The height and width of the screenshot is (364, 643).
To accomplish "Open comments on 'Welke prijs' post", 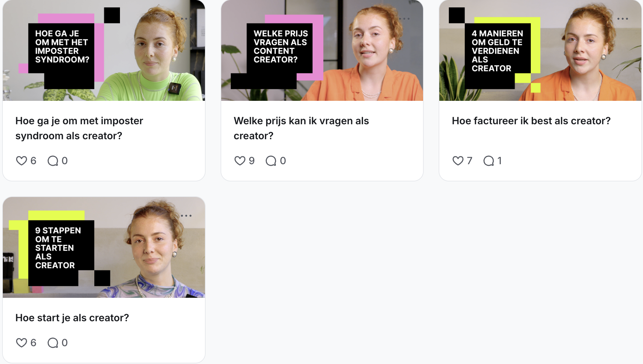I will click(271, 161).
